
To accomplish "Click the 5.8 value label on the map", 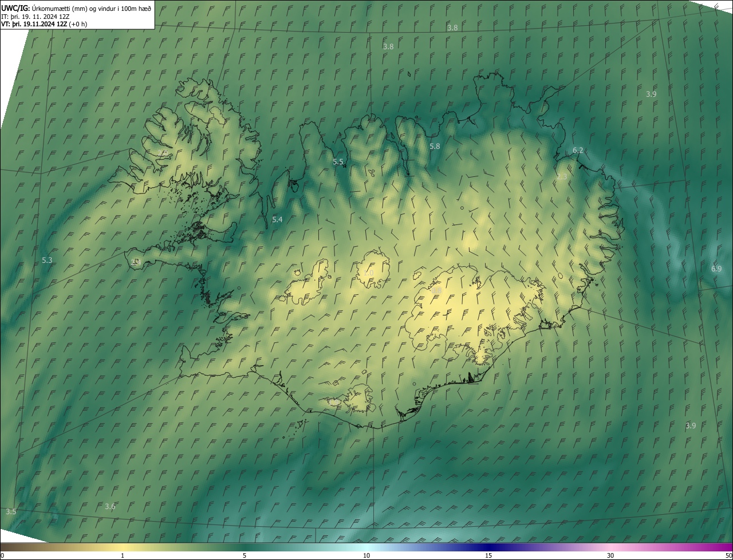I will 435,147.
